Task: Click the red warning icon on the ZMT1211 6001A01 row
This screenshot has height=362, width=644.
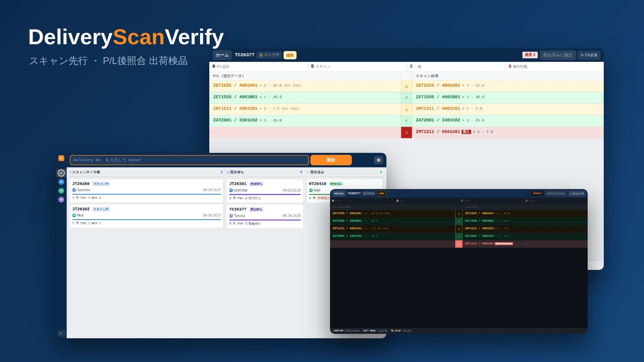Action: 406,132
